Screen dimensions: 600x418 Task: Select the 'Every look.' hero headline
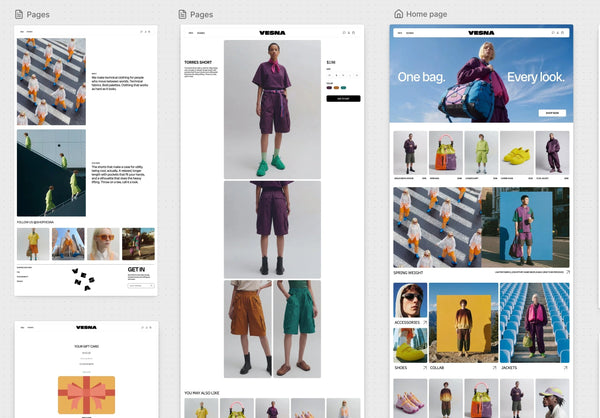pyautogui.click(x=536, y=77)
